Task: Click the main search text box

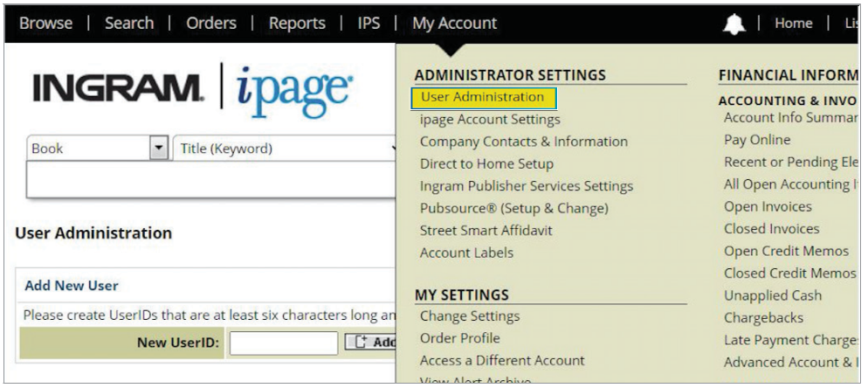Action: click(x=211, y=180)
